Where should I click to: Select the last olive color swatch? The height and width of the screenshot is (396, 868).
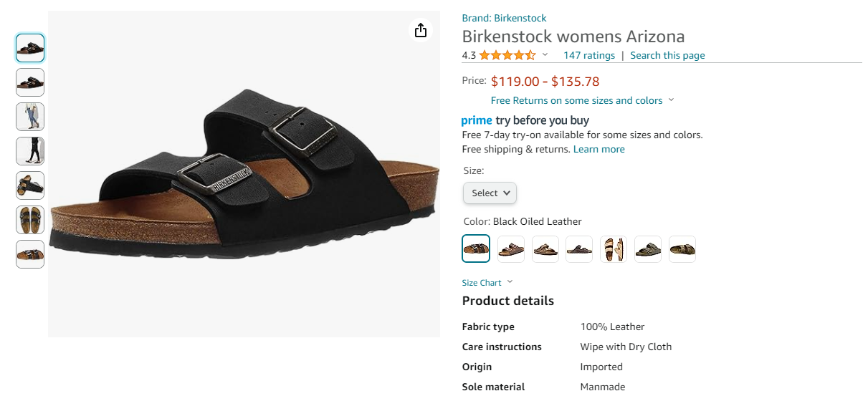click(682, 249)
